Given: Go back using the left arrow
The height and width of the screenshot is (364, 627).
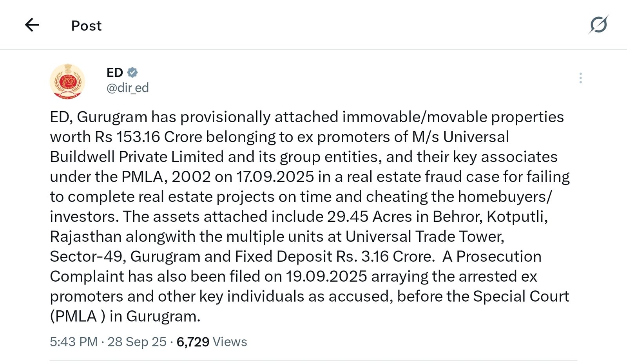Looking at the screenshot, I should click(32, 25).
